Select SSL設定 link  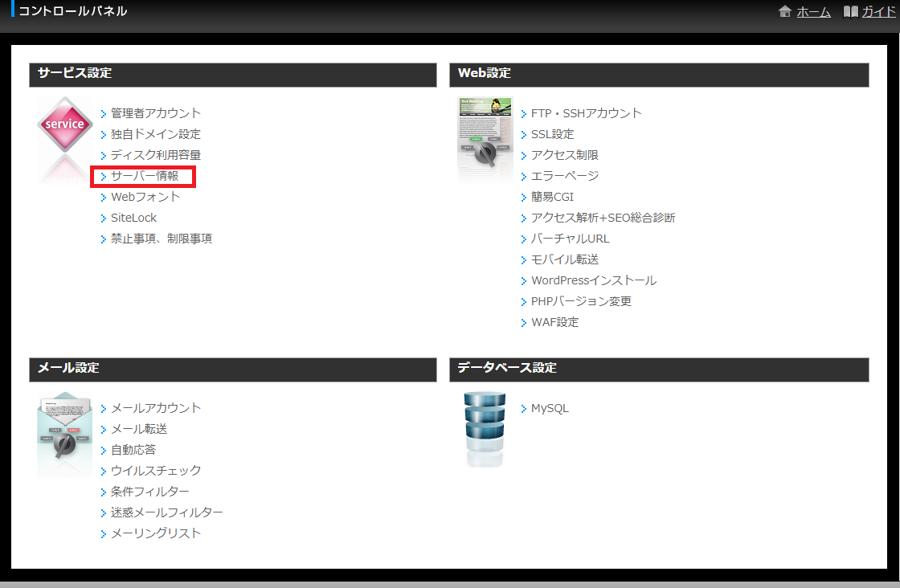(553, 134)
